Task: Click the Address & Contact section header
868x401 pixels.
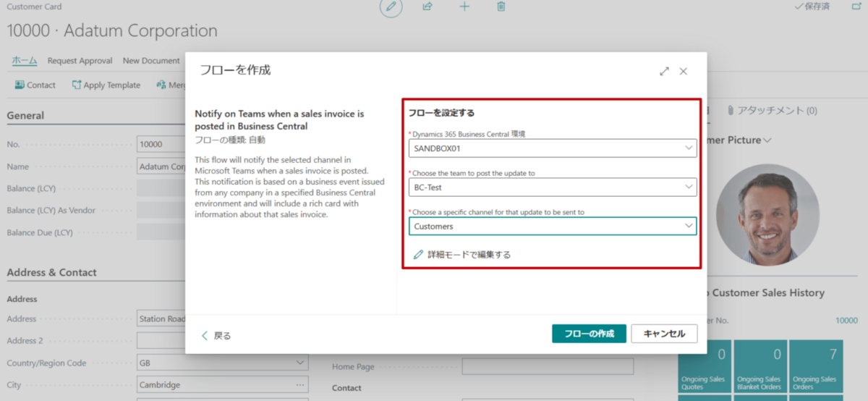Action: point(51,273)
